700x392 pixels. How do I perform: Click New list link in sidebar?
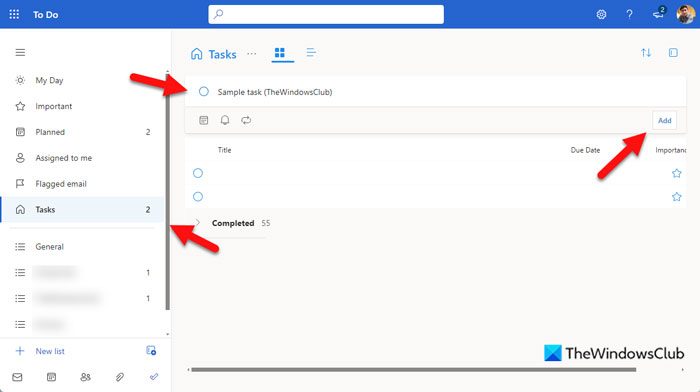50,351
